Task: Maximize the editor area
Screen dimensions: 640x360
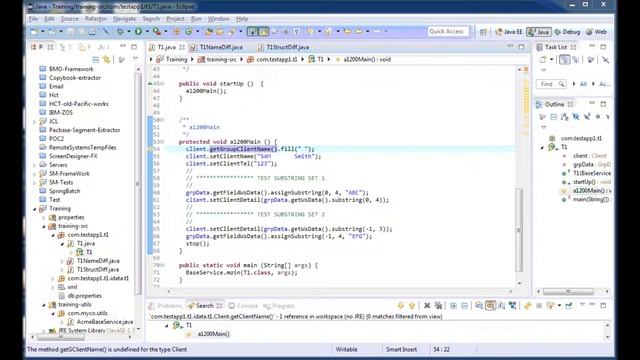Action: [521, 47]
